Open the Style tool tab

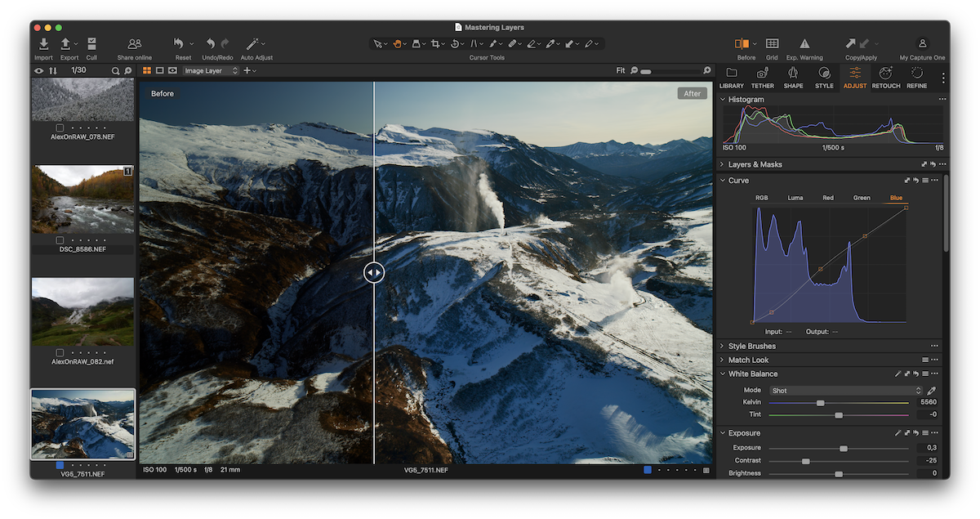tap(824, 78)
